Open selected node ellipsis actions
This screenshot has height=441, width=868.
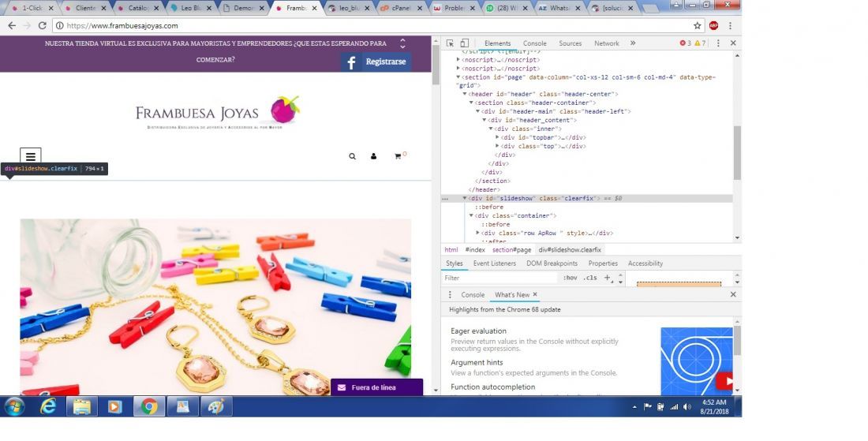coord(445,199)
